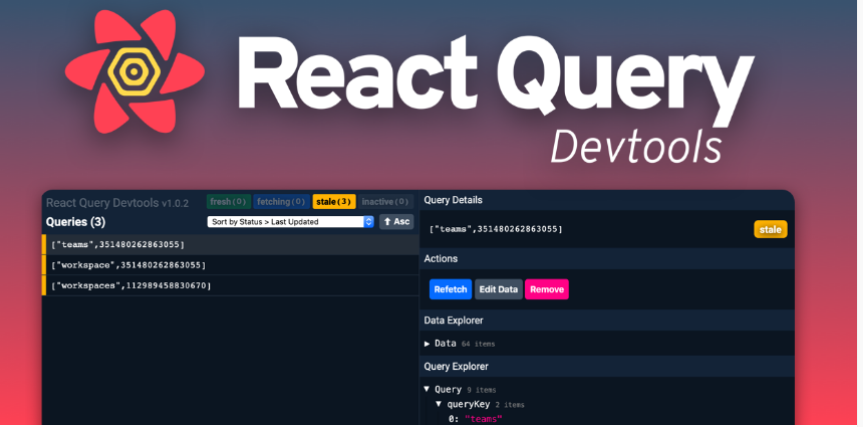Open the Sort by Status dropdown

(290, 222)
